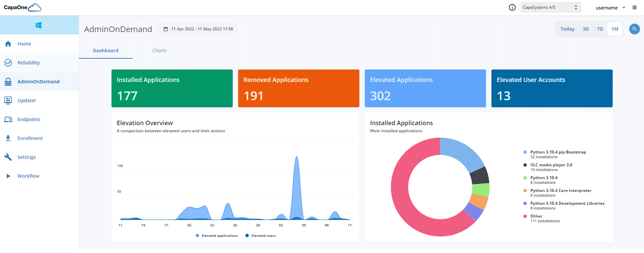Click the green donut segment
This screenshot has height=253, width=644.
pos(481,190)
